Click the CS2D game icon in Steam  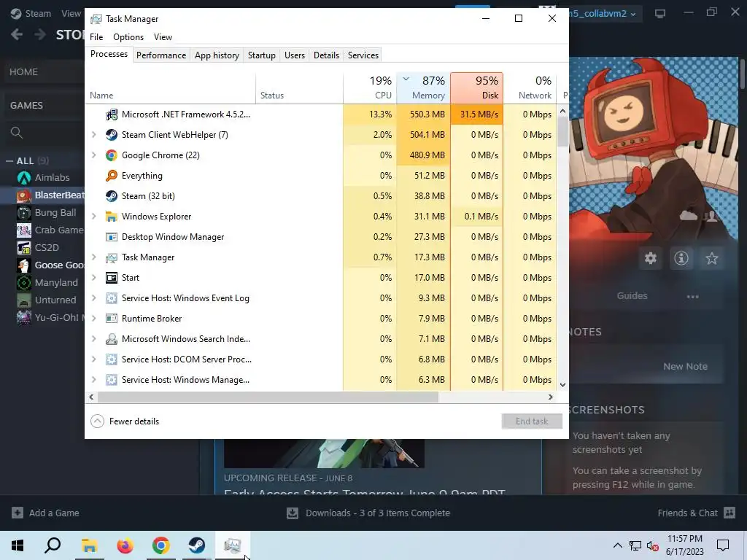24,248
